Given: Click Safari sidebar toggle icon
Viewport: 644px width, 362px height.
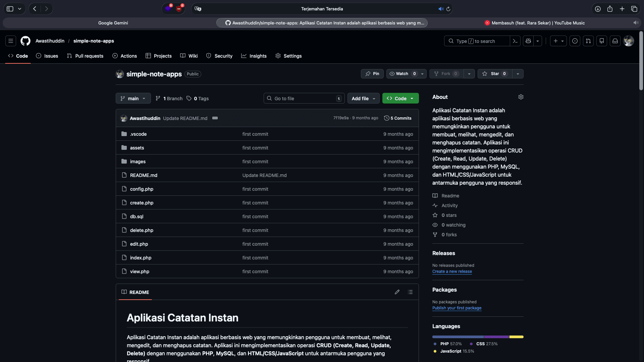Looking at the screenshot, I should 10,9.
